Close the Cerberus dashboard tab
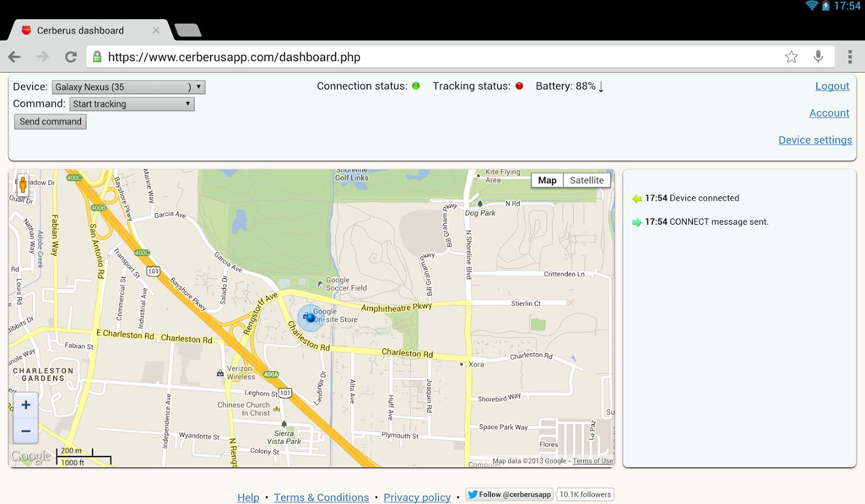This screenshot has height=504, width=865. pos(156,30)
